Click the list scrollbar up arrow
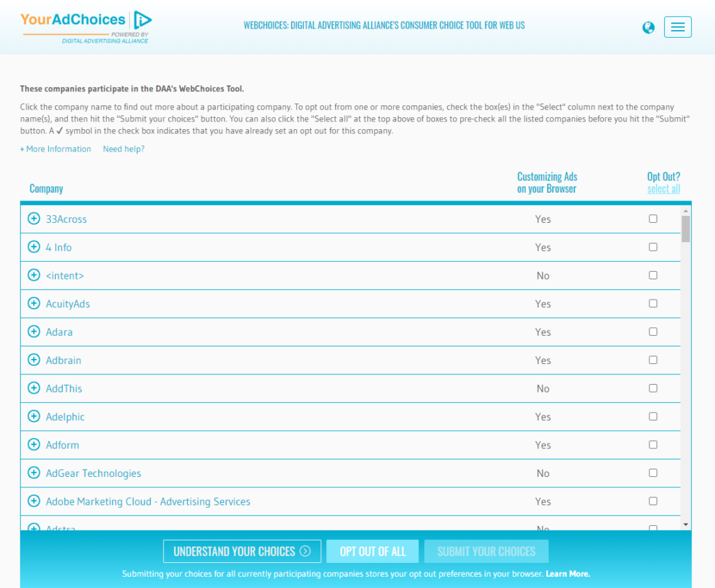 point(686,211)
